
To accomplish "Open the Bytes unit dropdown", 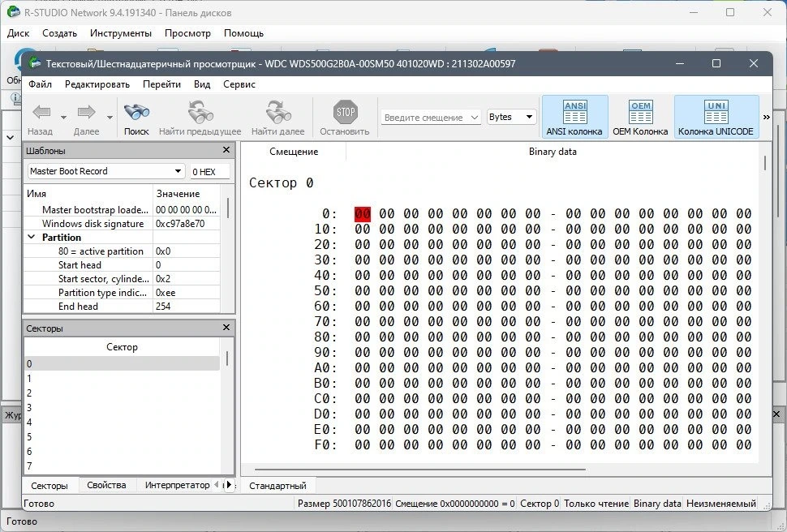I will click(511, 117).
